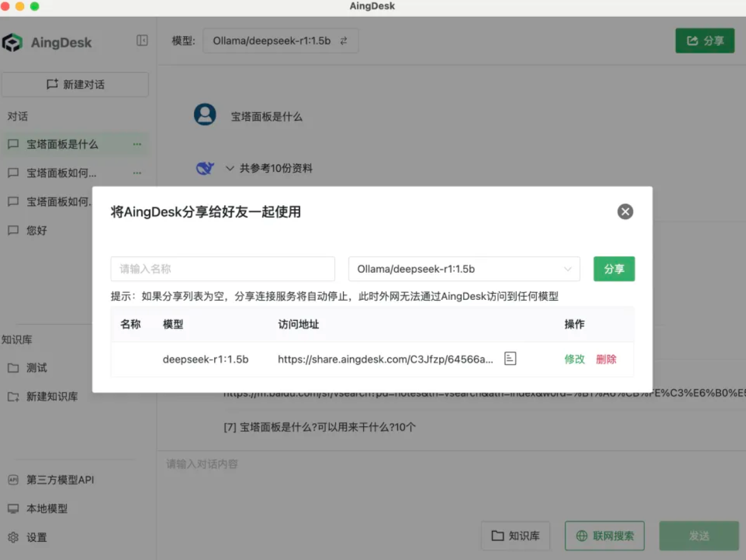Click the share.aingdesk.com access address
This screenshot has width=746, height=560.
point(385,359)
